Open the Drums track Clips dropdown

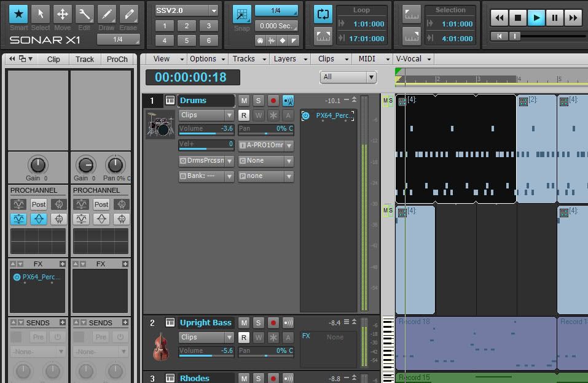click(x=206, y=115)
